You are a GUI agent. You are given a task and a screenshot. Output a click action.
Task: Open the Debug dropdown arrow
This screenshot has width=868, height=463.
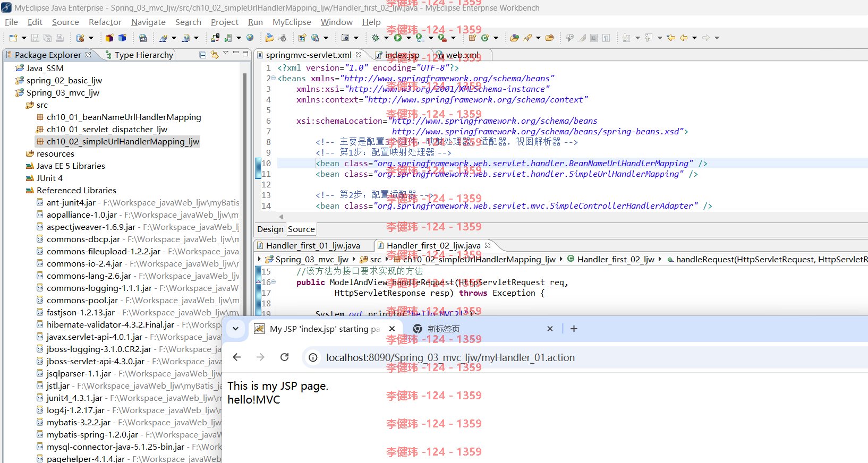[386, 38]
